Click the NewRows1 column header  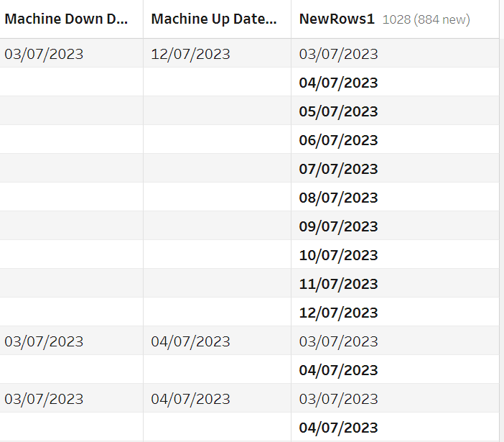point(337,19)
